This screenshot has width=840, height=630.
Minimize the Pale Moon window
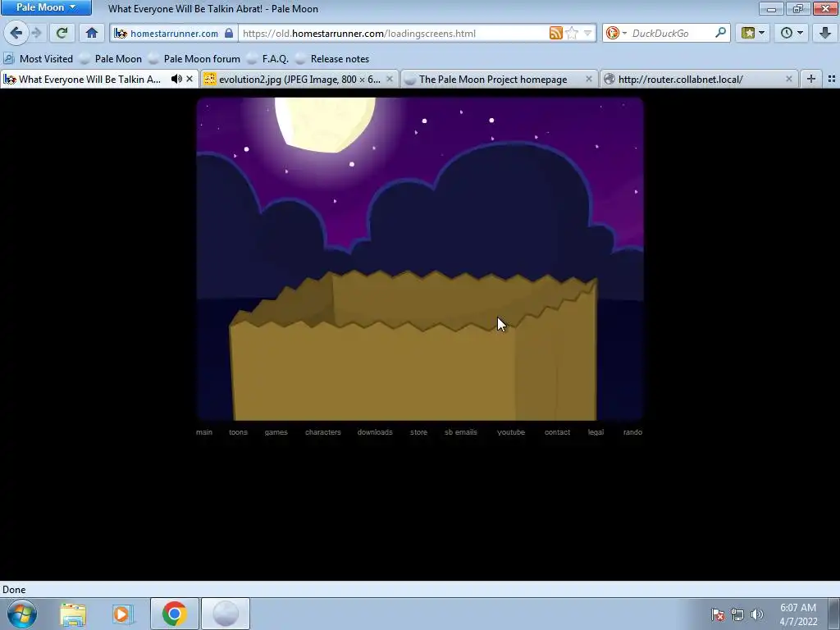(x=771, y=8)
